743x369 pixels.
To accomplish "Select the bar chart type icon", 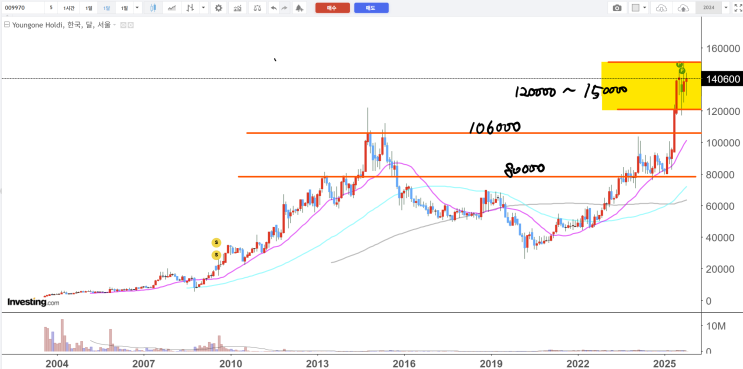I will 190,8.
